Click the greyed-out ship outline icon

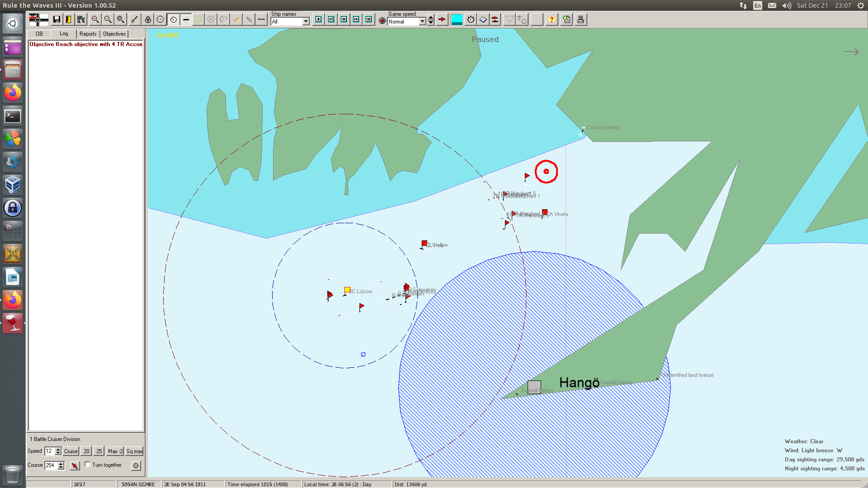(x=249, y=19)
